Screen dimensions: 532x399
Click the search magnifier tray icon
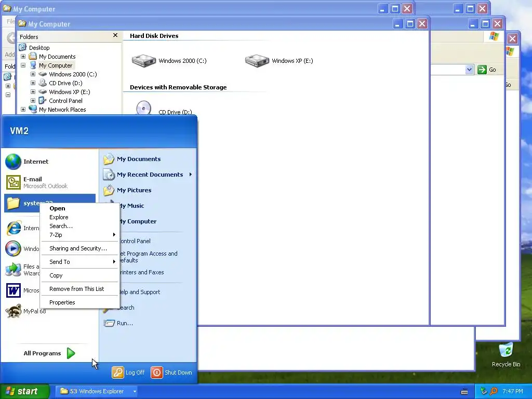click(494, 391)
